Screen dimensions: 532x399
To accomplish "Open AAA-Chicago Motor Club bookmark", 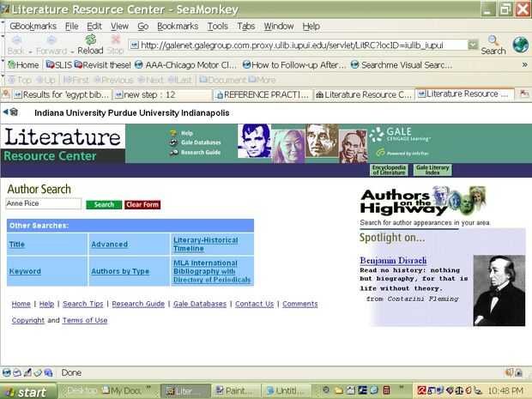I will (185, 65).
